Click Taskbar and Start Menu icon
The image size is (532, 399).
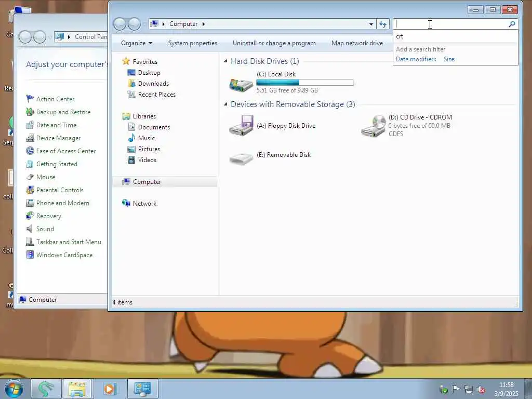tap(30, 242)
